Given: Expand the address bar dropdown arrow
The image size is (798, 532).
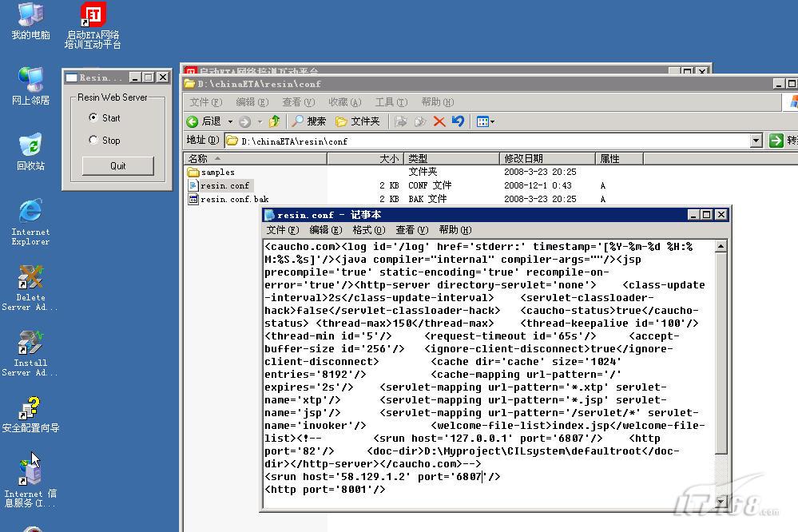Looking at the screenshot, I should pyautogui.click(x=756, y=141).
